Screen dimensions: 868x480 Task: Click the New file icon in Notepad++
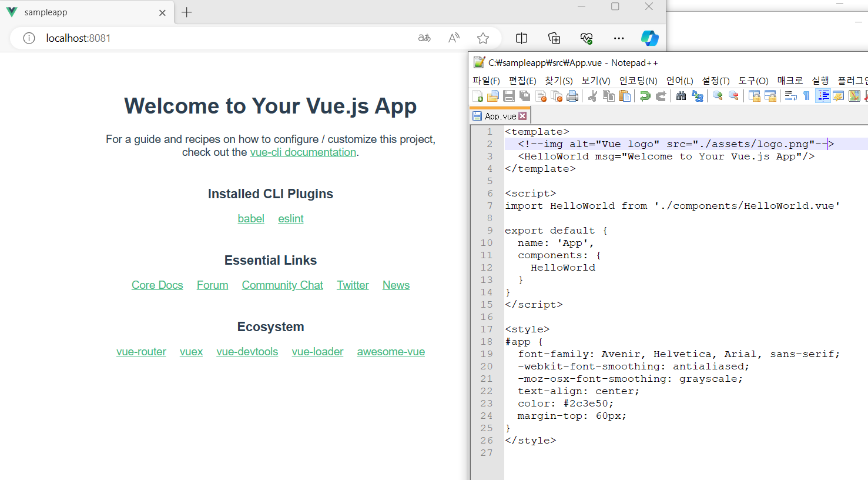tap(477, 96)
